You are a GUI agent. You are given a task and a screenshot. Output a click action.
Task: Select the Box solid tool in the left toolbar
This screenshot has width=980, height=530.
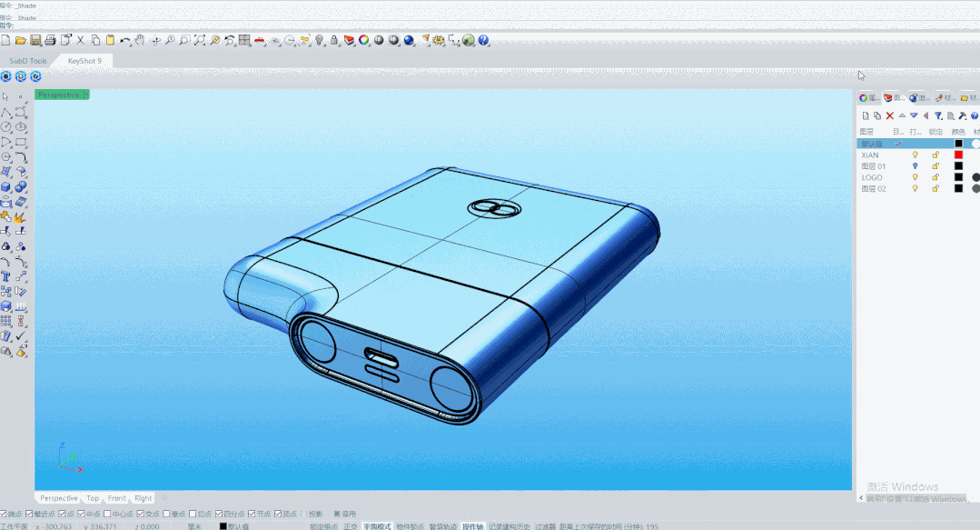(x=5, y=187)
